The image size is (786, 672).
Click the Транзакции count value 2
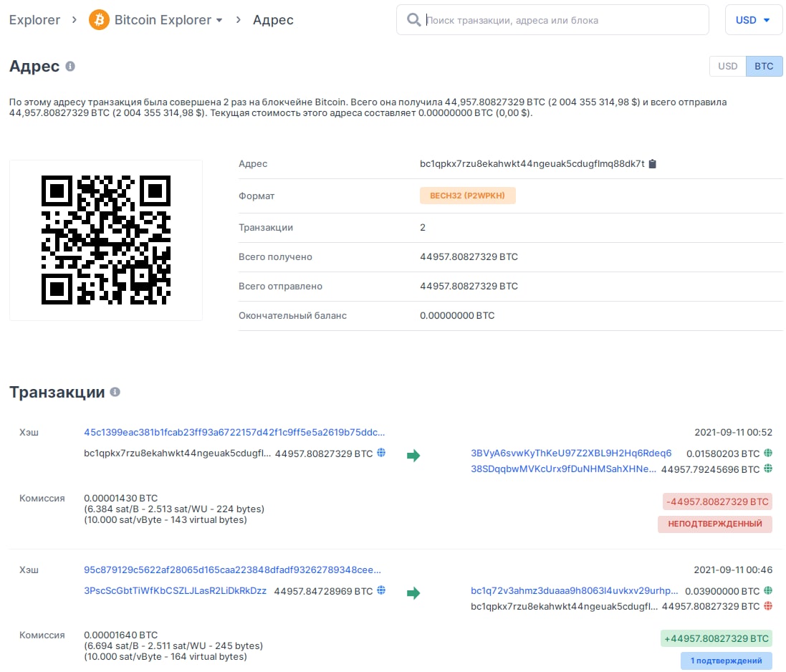point(423,228)
